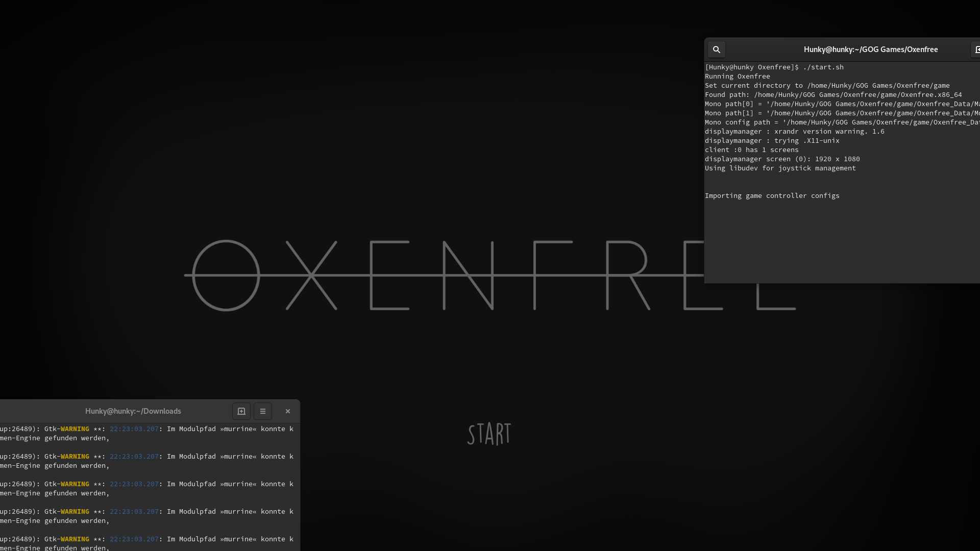This screenshot has width=980, height=551.
Task: Close the Downloads terminal window
Action: [x=288, y=411]
